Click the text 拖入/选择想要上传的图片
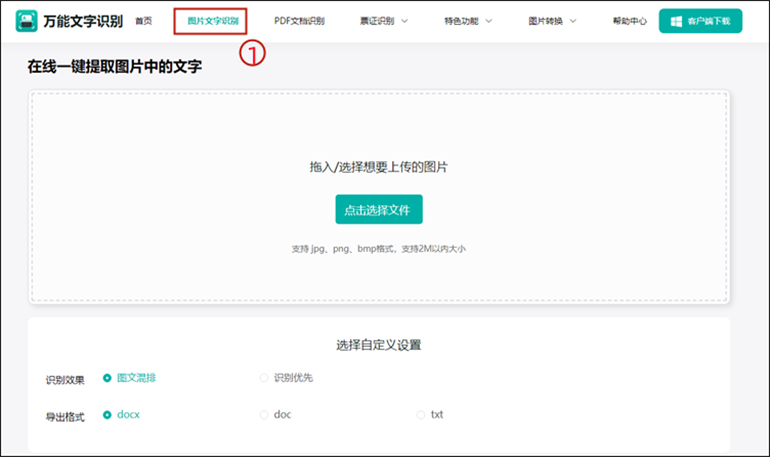770x457 pixels. coord(379,167)
